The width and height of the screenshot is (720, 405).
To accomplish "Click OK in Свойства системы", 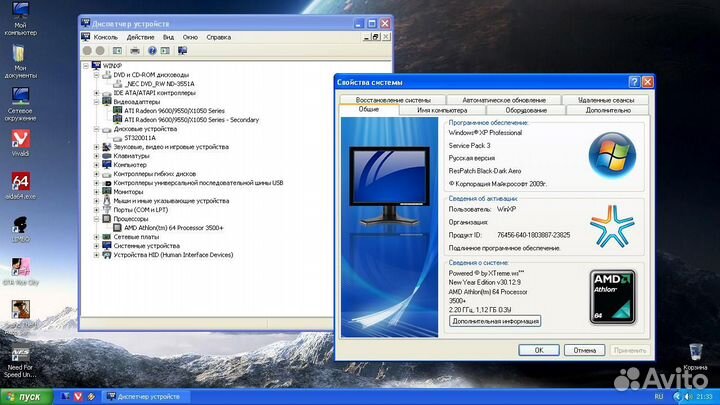I will pyautogui.click(x=539, y=350).
